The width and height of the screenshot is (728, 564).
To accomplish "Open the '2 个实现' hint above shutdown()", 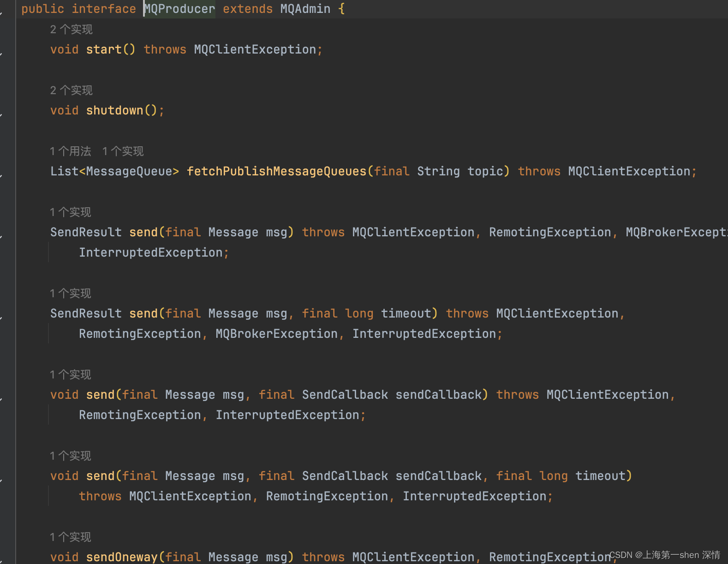I will (x=72, y=90).
